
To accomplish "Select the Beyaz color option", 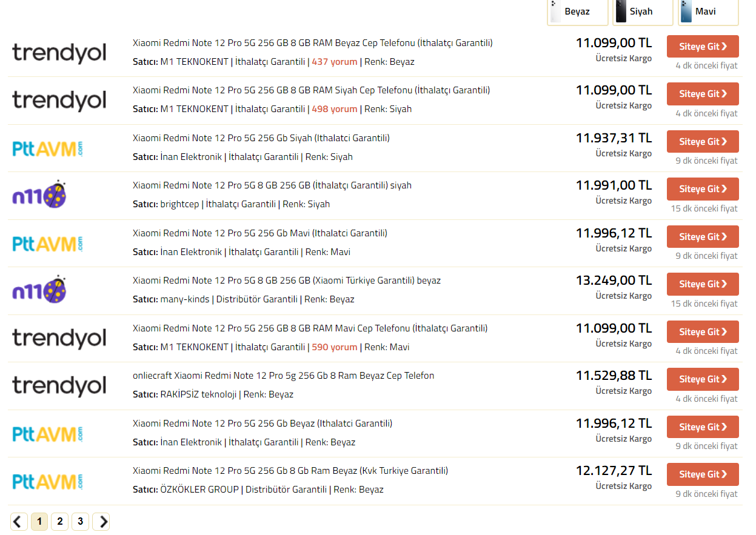I will [x=578, y=12].
